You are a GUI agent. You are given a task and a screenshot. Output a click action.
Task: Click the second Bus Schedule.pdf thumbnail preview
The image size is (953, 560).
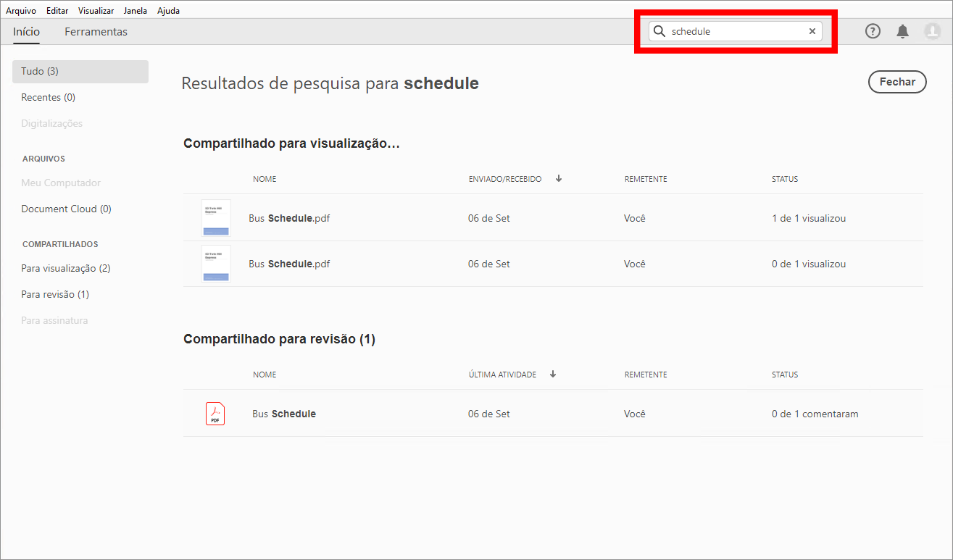pos(215,264)
